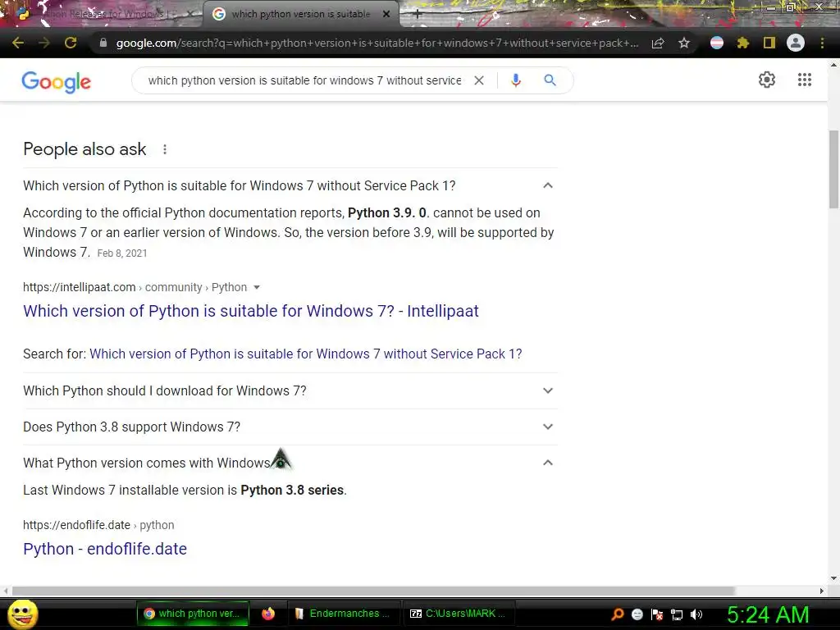Open the striped flag extension icon
Viewport: 840px width, 630px height.
(717, 43)
